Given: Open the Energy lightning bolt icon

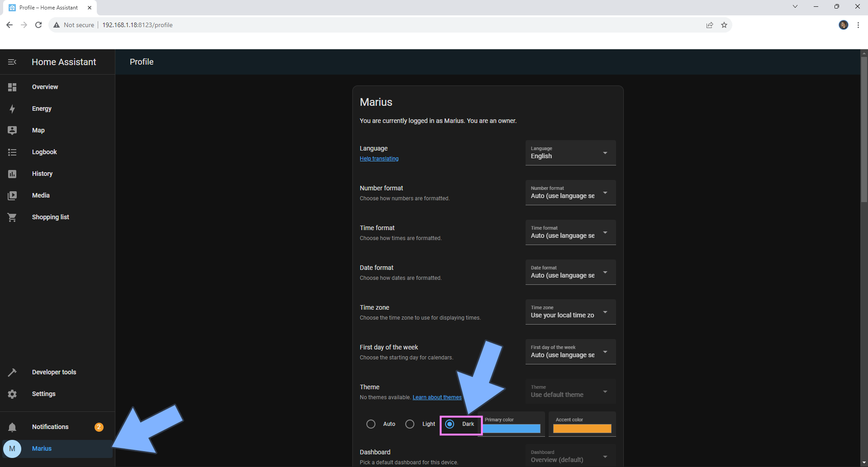Looking at the screenshot, I should click(x=12, y=108).
